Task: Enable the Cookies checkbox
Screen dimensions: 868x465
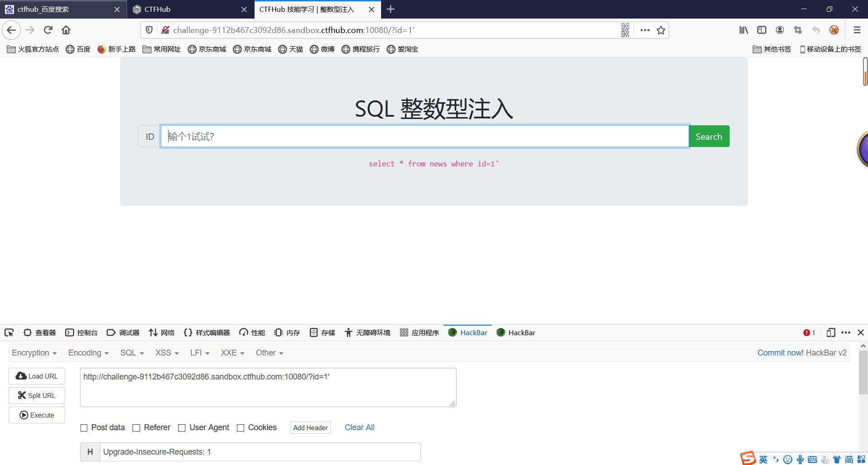Action: coord(241,428)
